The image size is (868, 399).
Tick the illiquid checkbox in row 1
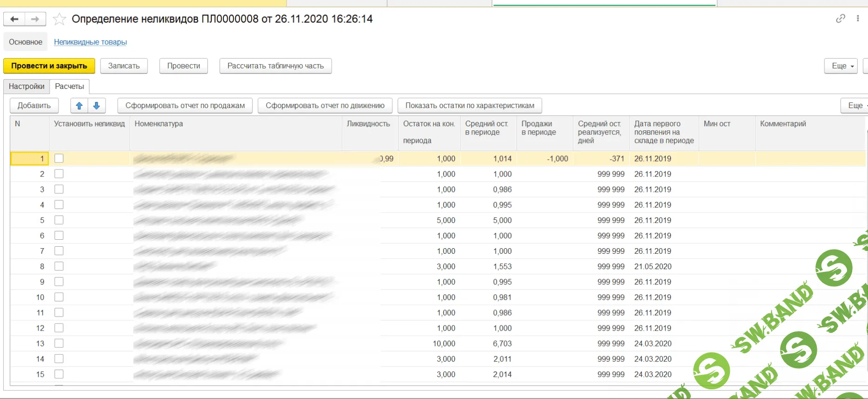coord(59,158)
